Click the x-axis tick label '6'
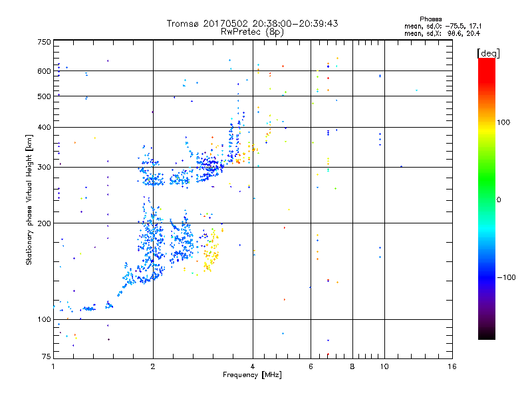This screenshot has height=399, width=532. [311, 366]
